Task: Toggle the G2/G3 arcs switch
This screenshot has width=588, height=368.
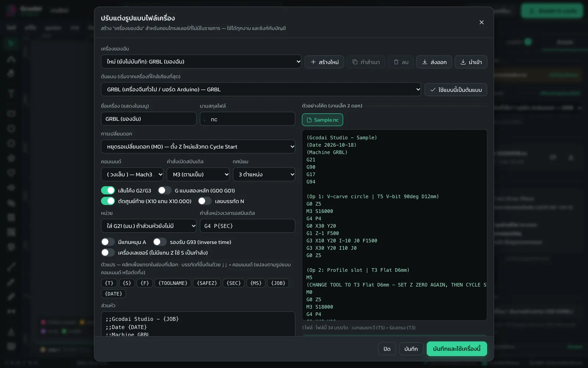Action: click(108, 190)
